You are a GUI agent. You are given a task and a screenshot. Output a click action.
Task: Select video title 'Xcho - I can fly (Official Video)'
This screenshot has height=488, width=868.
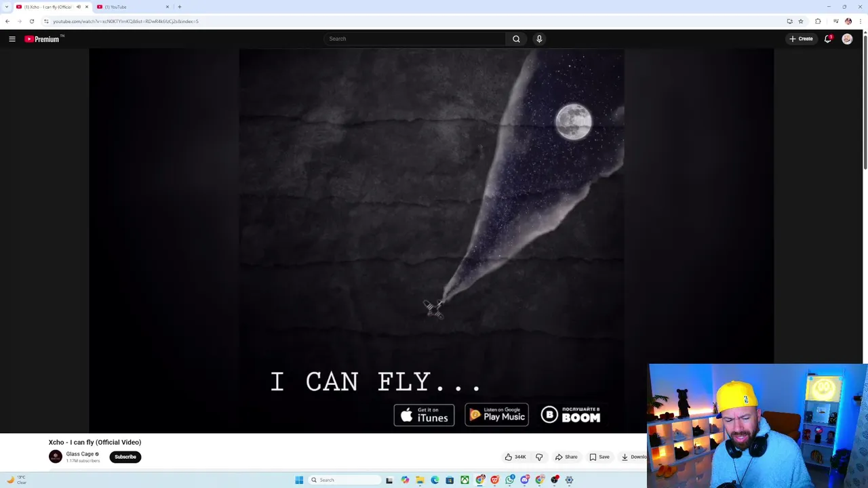(x=95, y=442)
